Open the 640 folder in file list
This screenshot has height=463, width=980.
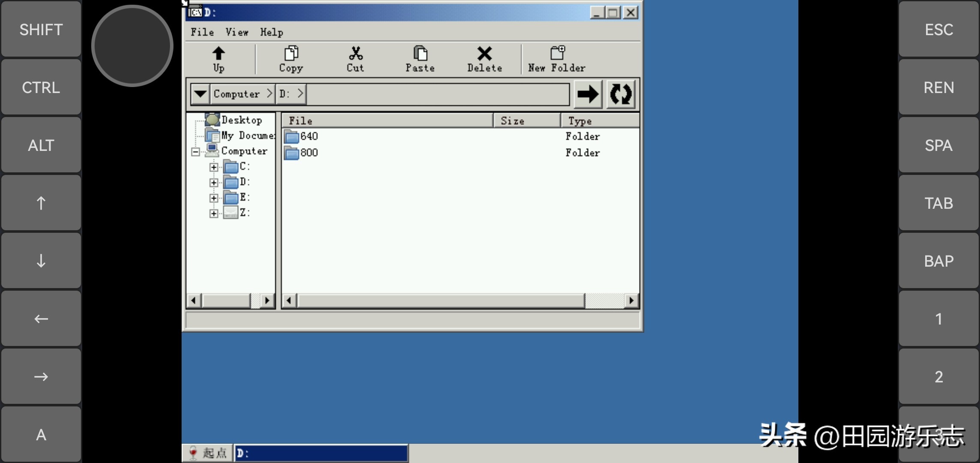(x=309, y=137)
